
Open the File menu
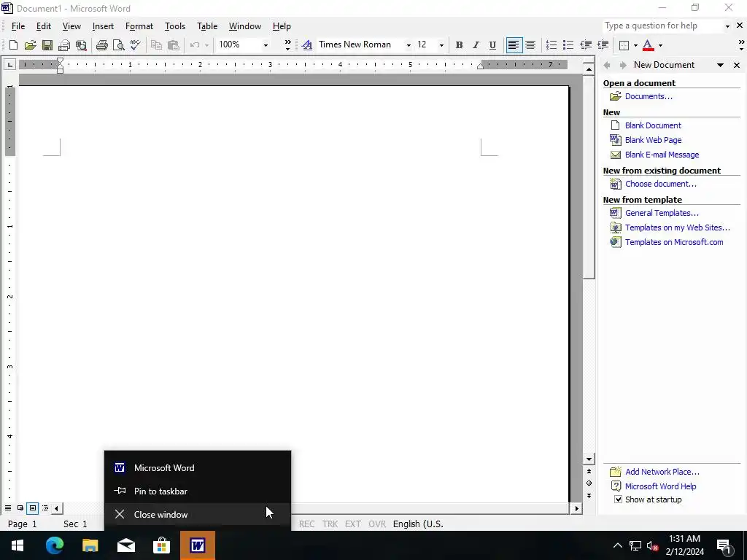point(18,26)
